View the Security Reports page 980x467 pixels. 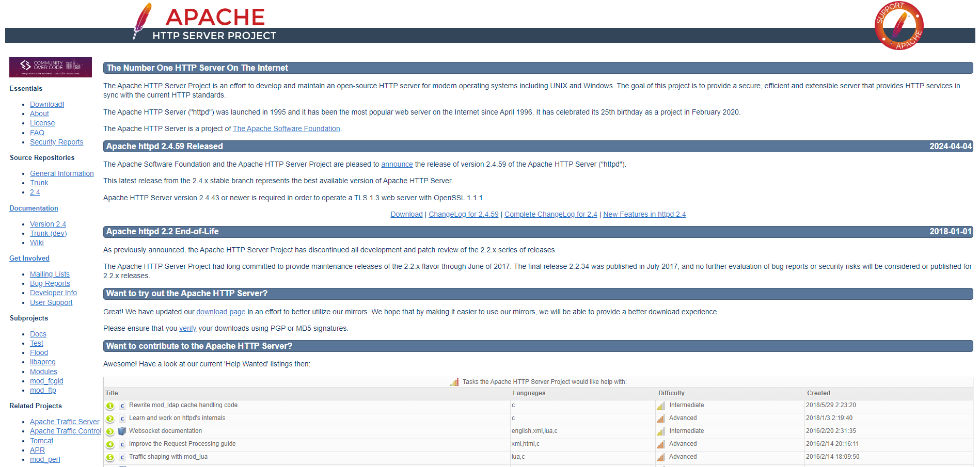click(57, 142)
